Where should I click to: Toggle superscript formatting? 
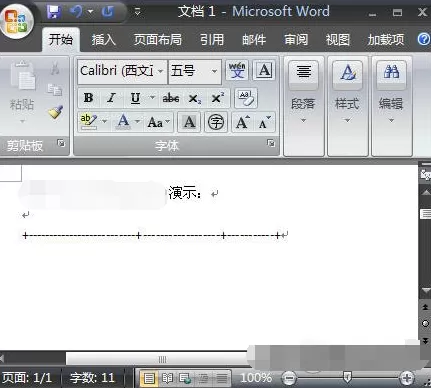pyautogui.click(x=218, y=98)
